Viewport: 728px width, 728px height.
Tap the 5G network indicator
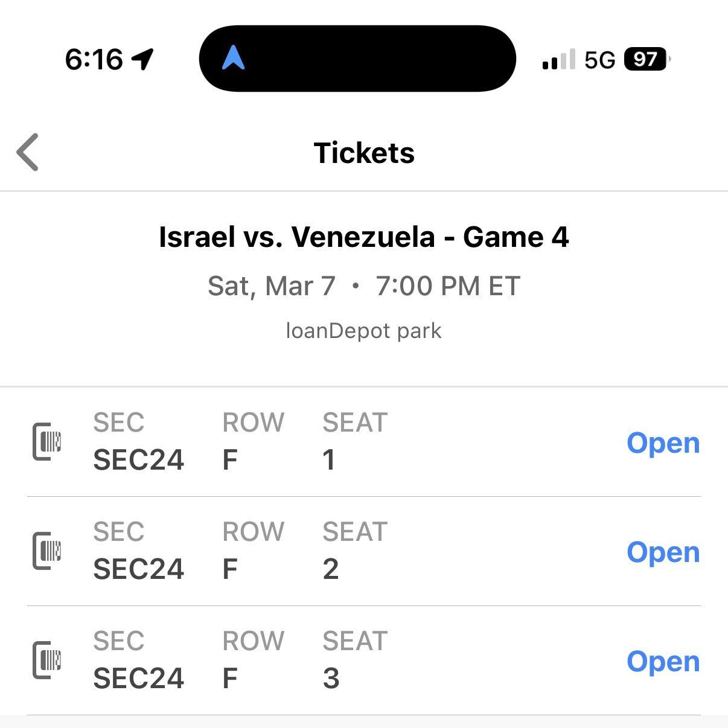tap(599, 60)
